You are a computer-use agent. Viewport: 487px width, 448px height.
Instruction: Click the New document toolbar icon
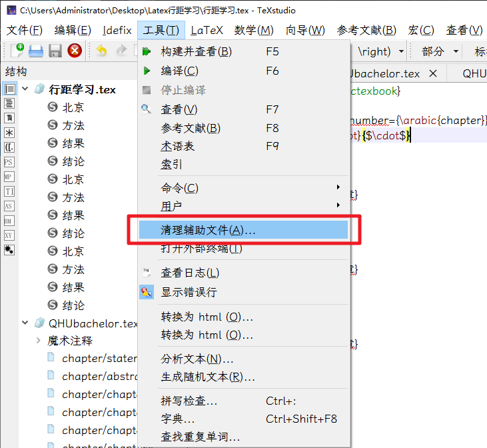point(17,51)
